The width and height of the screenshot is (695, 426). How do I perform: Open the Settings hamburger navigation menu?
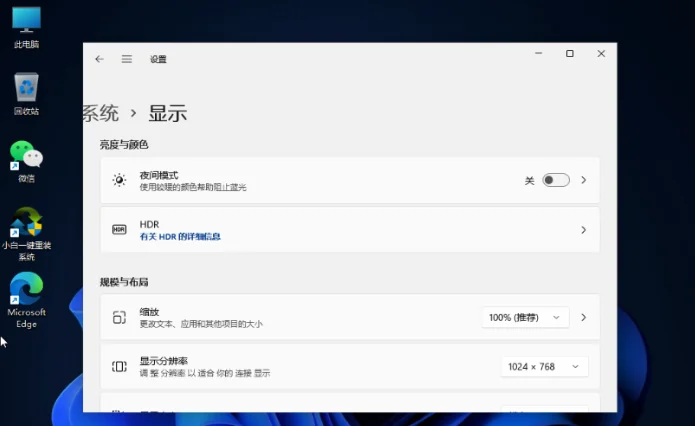127,59
